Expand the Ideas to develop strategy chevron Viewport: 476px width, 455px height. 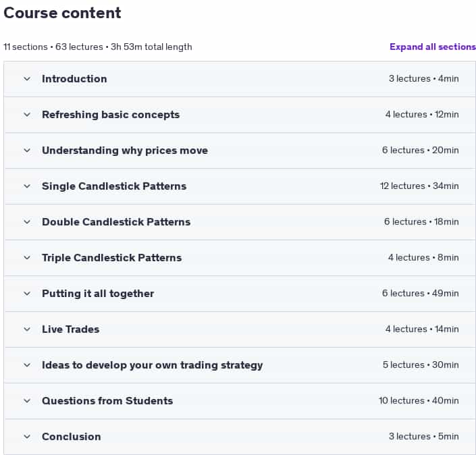[27, 365]
